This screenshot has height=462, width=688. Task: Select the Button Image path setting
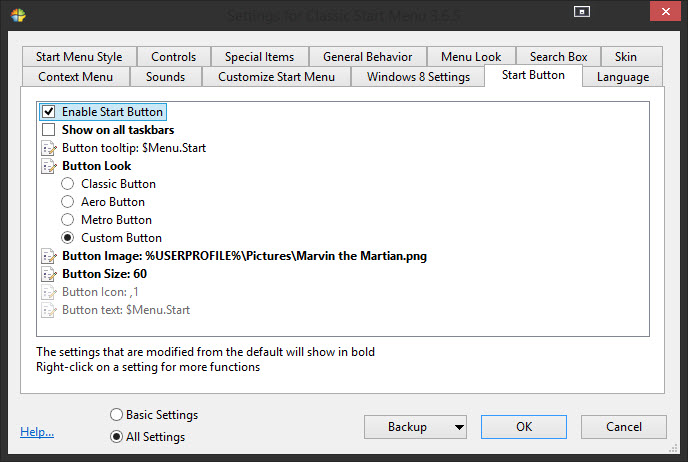pyautogui.click(x=244, y=256)
